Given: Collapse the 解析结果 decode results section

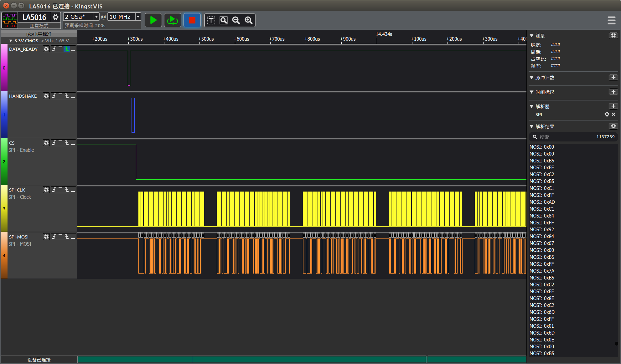Looking at the screenshot, I should point(531,126).
